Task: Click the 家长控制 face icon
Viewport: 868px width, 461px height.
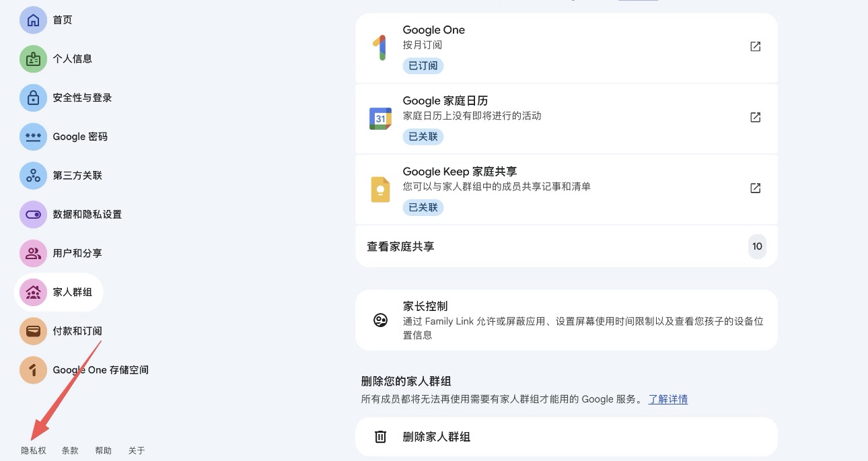Action: [x=380, y=320]
